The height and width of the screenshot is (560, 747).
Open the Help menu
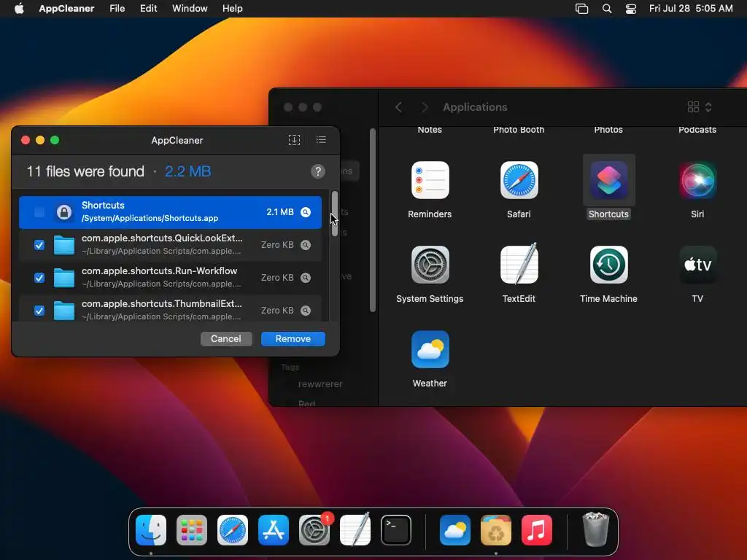tap(233, 8)
